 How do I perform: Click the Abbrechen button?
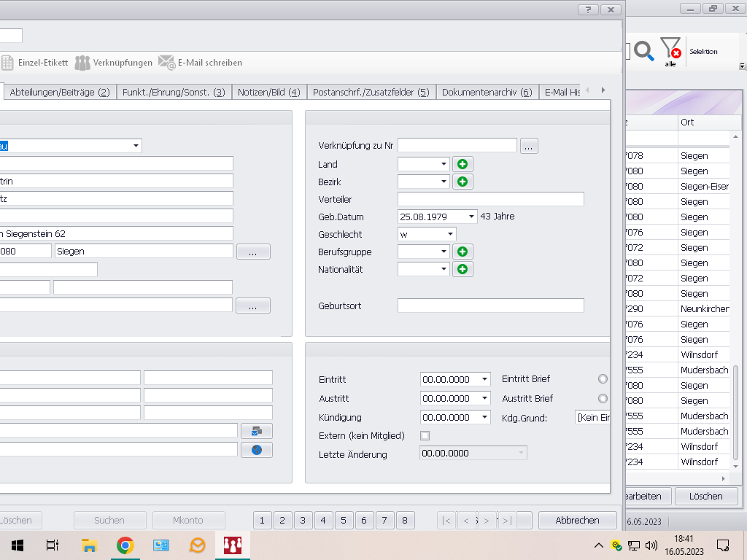tap(577, 520)
